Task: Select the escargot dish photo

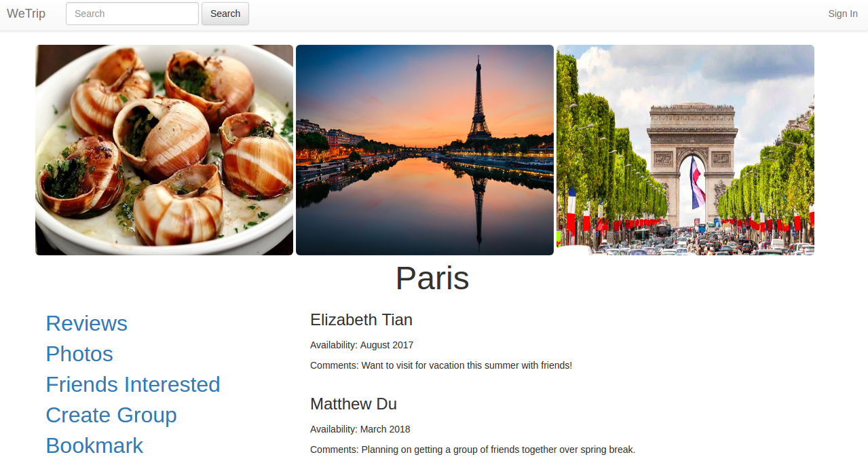Action: [x=164, y=150]
